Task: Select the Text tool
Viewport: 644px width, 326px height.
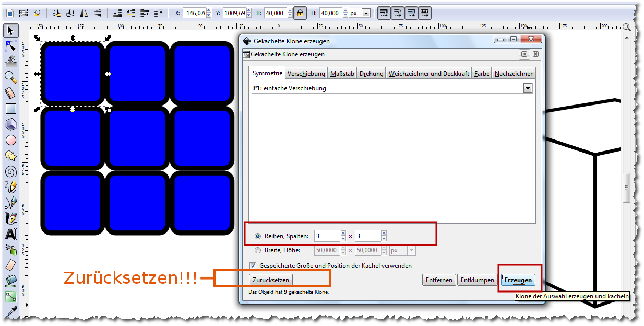Action: click(x=10, y=234)
